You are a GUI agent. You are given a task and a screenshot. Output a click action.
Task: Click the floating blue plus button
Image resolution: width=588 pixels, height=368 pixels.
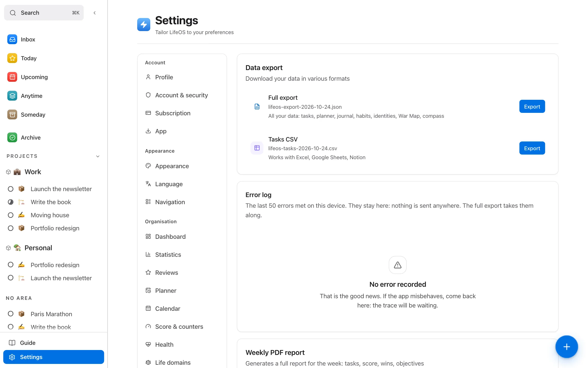pos(566,347)
